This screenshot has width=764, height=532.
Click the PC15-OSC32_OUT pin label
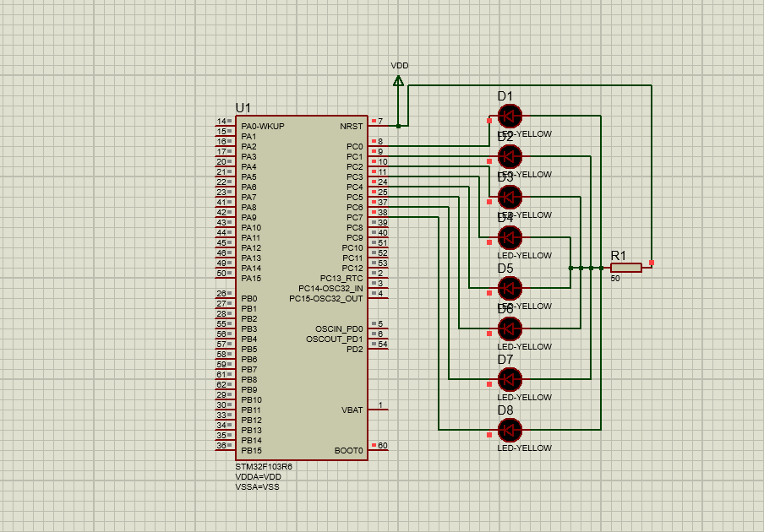pos(326,298)
